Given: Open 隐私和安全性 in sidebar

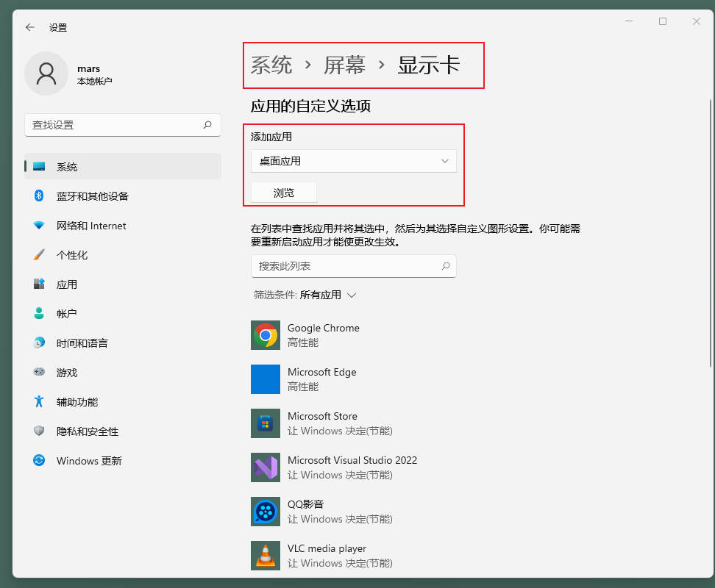Looking at the screenshot, I should 88,431.
